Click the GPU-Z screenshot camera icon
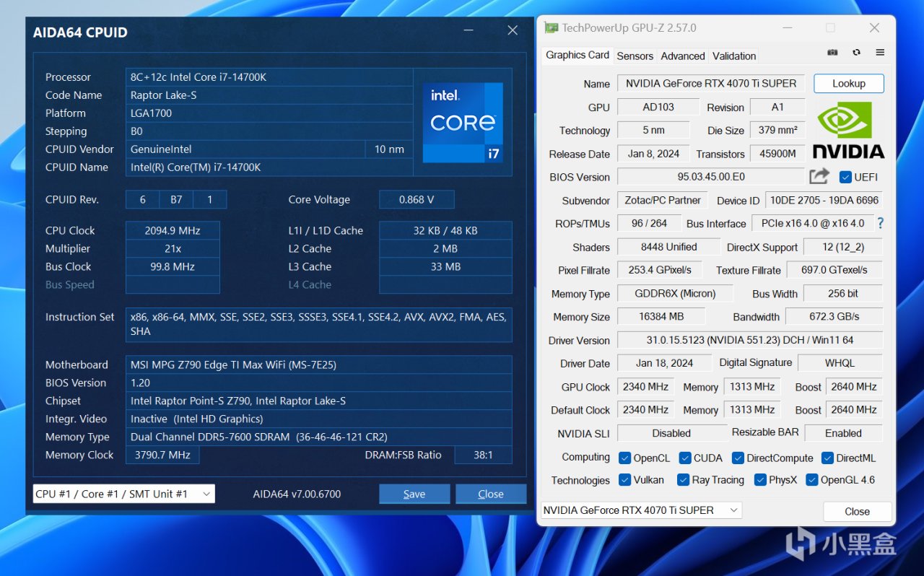924x576 pixels. click(832, 53)
